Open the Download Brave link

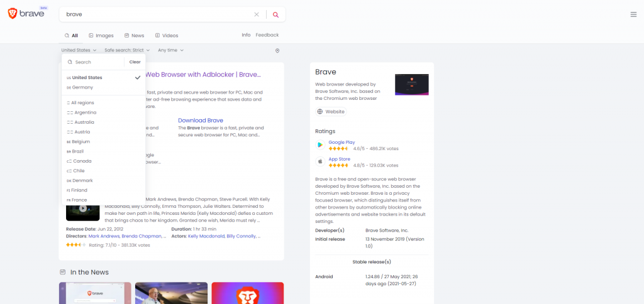point(201,120)
